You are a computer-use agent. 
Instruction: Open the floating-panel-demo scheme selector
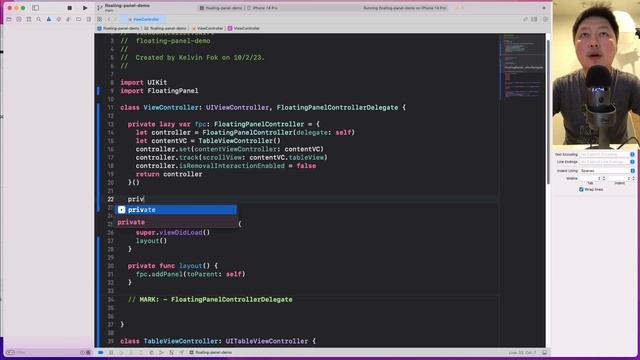click(x=221, y=8)
